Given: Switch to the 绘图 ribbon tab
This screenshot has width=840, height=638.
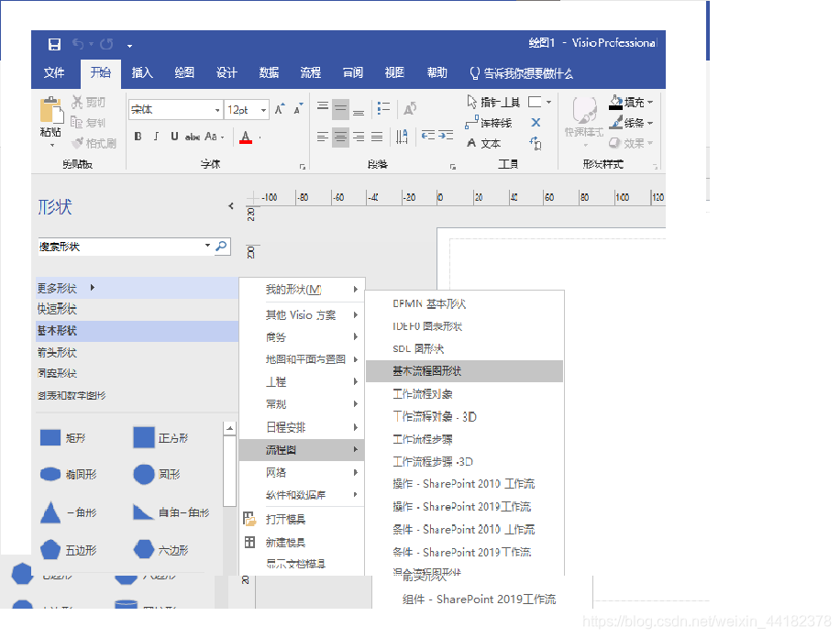Looking at the screenshot, I should coord(184,72).
